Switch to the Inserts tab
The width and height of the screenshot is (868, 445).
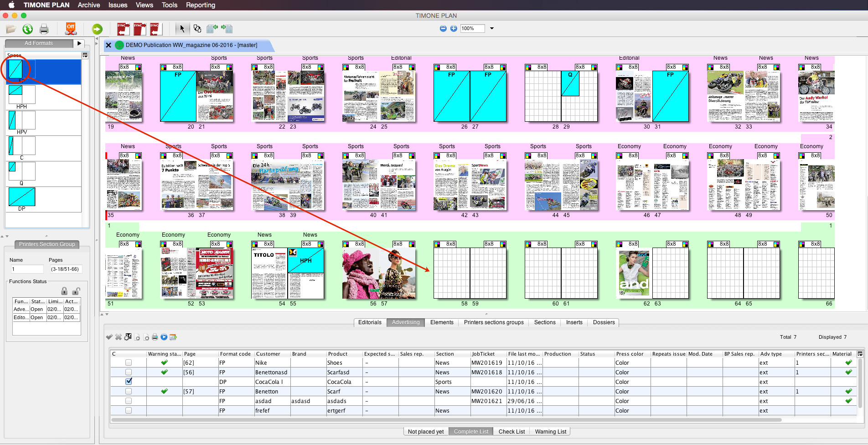click(x=574, y=322)
